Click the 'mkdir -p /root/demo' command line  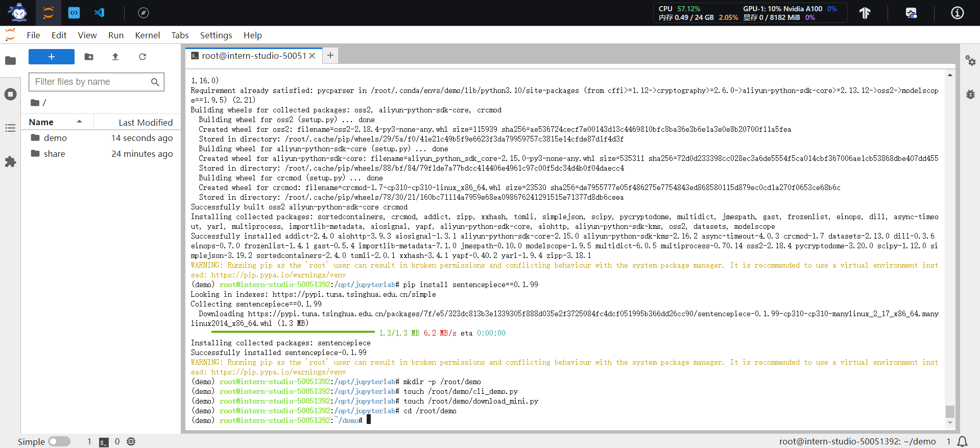point(336,382)
